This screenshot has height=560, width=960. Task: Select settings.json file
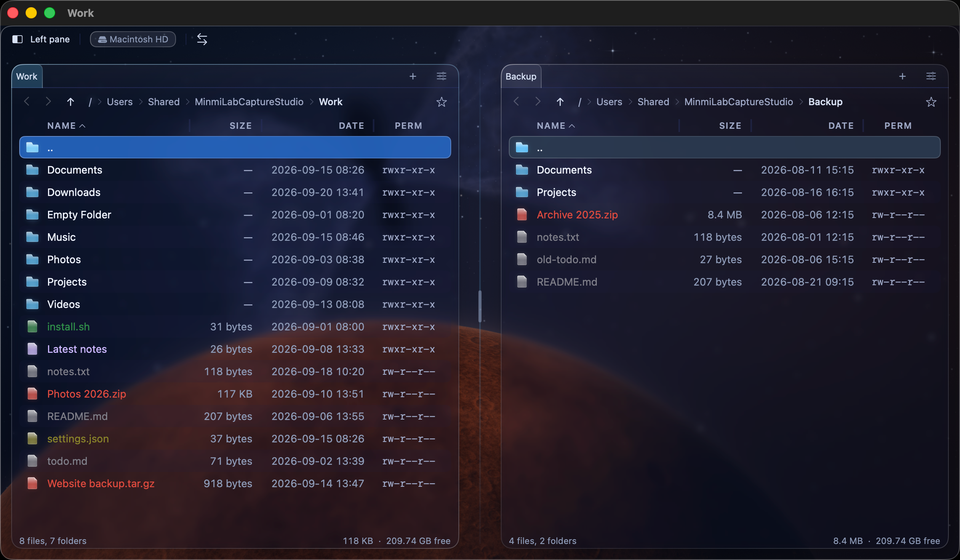click(235, 439)
